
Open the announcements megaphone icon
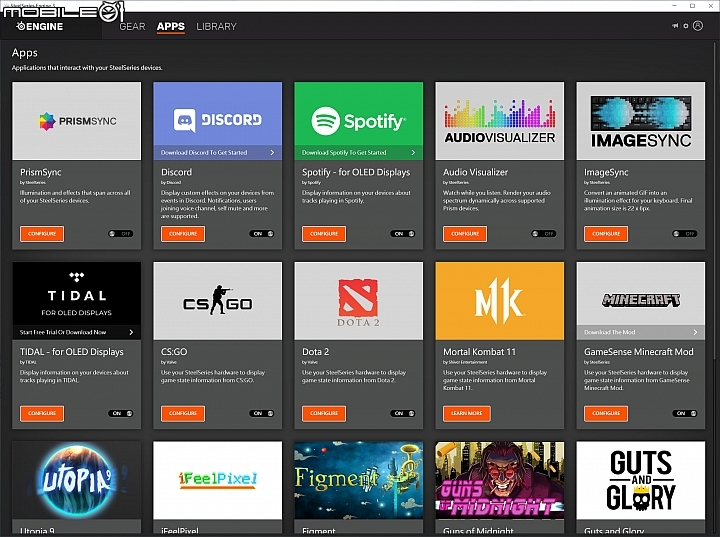click(675, 26)
